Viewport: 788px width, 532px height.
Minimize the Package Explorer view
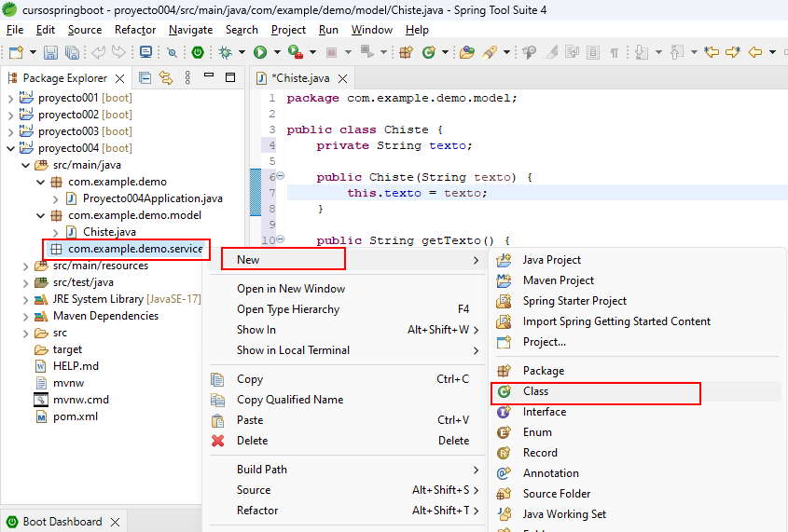pyautogui.click(x=209, y=76)
